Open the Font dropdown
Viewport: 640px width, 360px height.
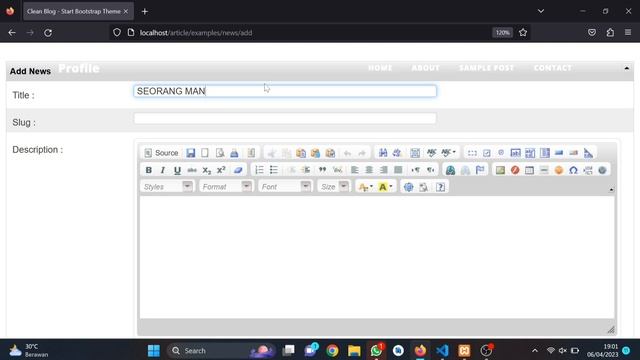(x=285, y=187)
